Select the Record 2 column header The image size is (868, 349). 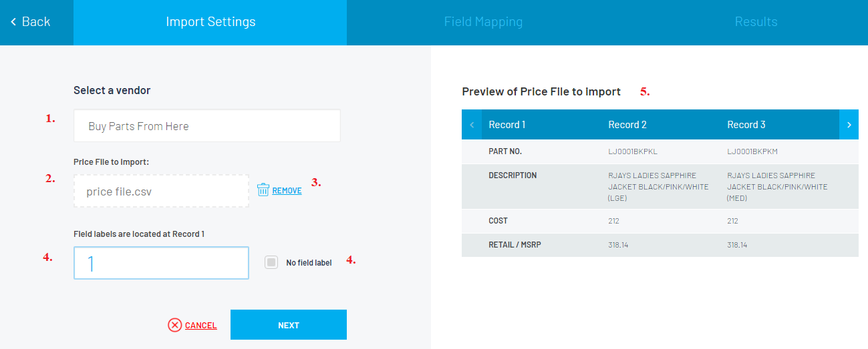[x=627, y=125]
